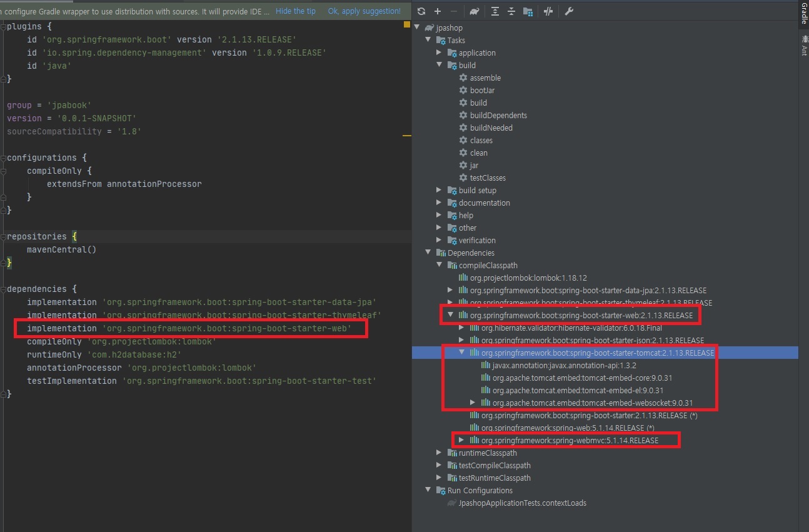Screen dimensions: 809x532
Task: Click the library icon next to tomcat-embed-core:9.0.31
Action: 486,378
